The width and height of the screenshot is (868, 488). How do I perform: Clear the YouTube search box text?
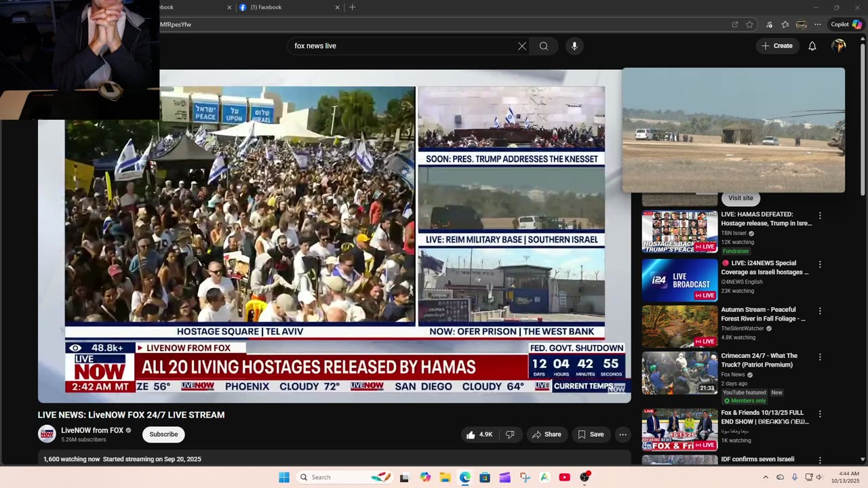(522, 46)
